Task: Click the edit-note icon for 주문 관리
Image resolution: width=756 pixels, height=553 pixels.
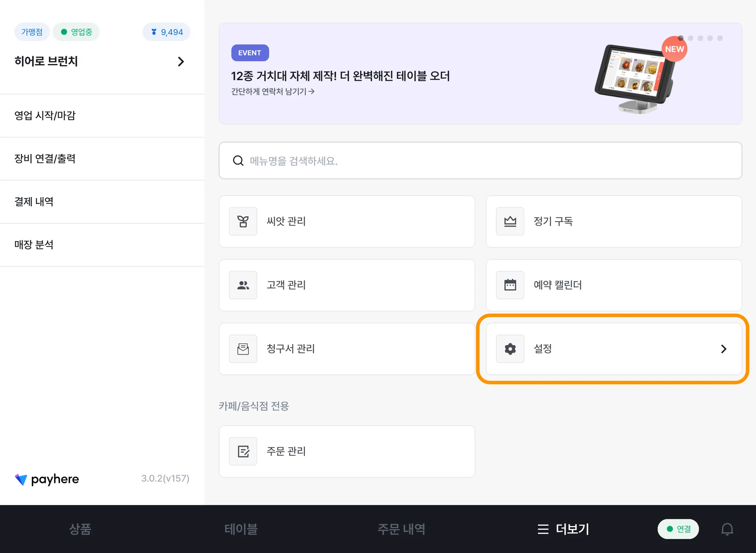Action: [243, 451]
